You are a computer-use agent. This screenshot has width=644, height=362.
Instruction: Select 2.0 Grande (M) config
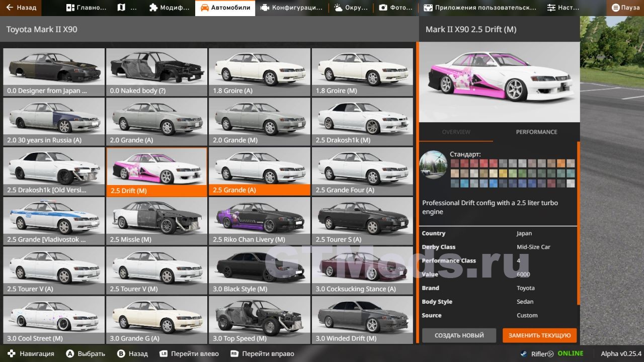[x=259, y=122]
